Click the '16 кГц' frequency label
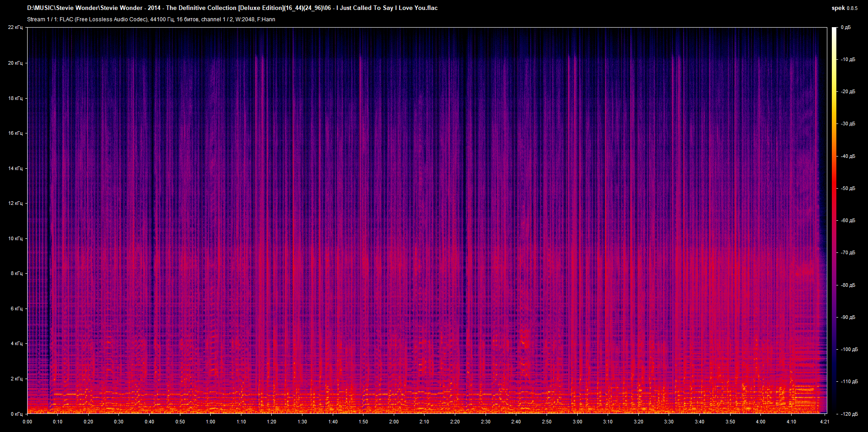The width and height of the screenshot is (868, 432). tap(15, 133)
